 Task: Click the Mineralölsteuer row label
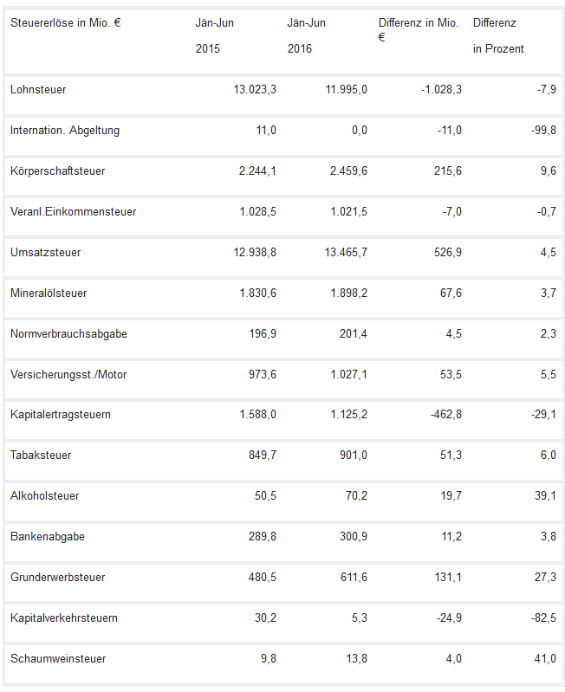coord(49,293)
